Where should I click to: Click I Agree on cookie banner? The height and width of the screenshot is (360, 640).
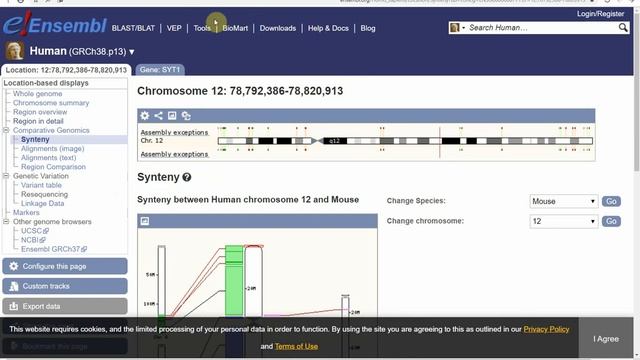pyautogui.click(x=606, y=339)
